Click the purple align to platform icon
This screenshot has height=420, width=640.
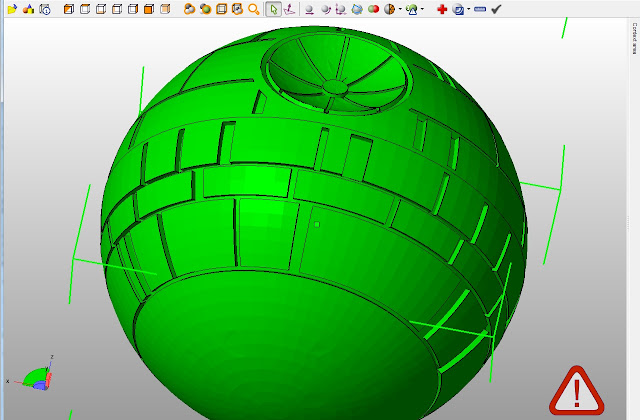coord(289,9)
